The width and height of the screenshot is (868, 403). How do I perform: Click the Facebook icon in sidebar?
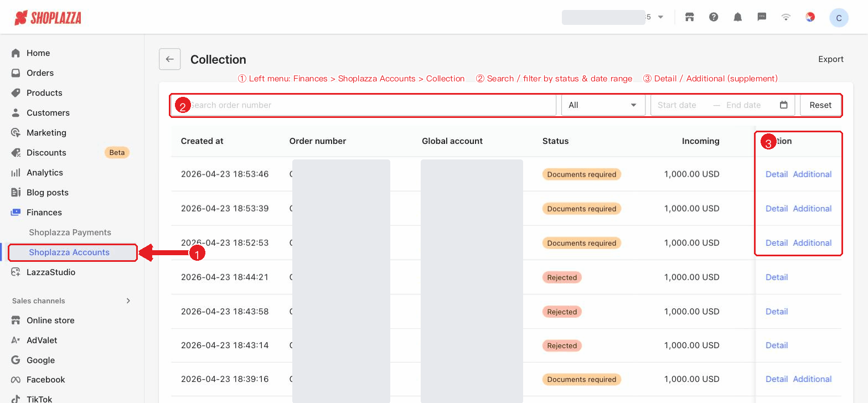(16, 380)
